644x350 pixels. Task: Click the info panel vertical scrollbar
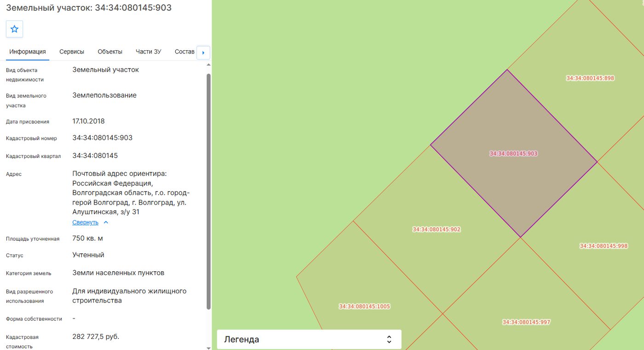pos(208,191)
